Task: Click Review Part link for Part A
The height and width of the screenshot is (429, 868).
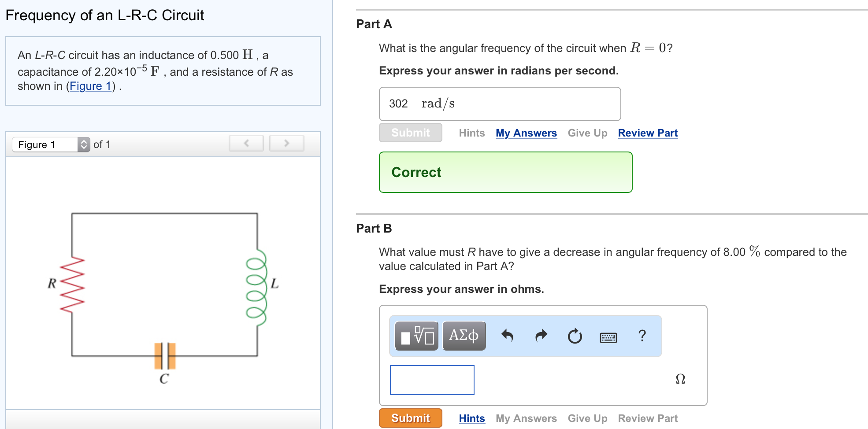Action: pos(648,133)
